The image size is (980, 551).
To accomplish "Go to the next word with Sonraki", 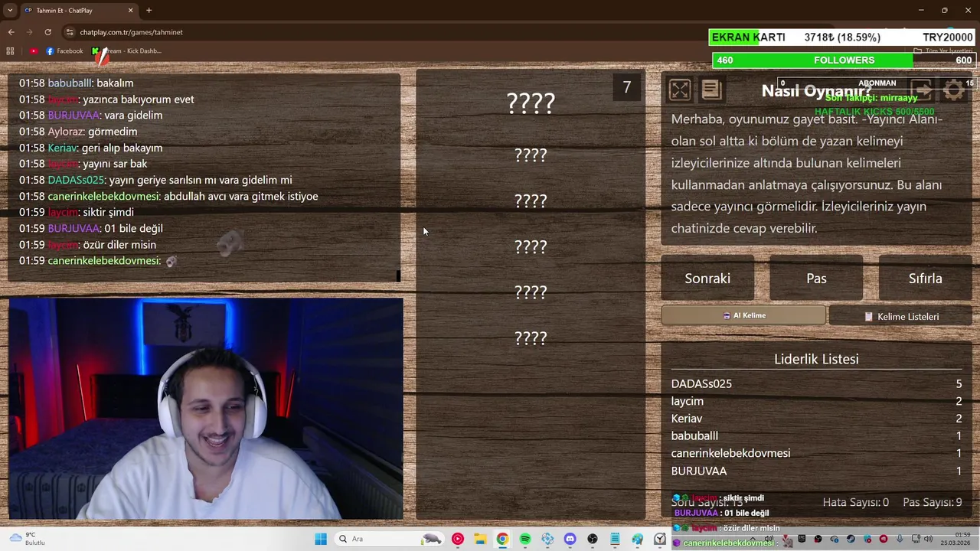I will click(707, 279).
